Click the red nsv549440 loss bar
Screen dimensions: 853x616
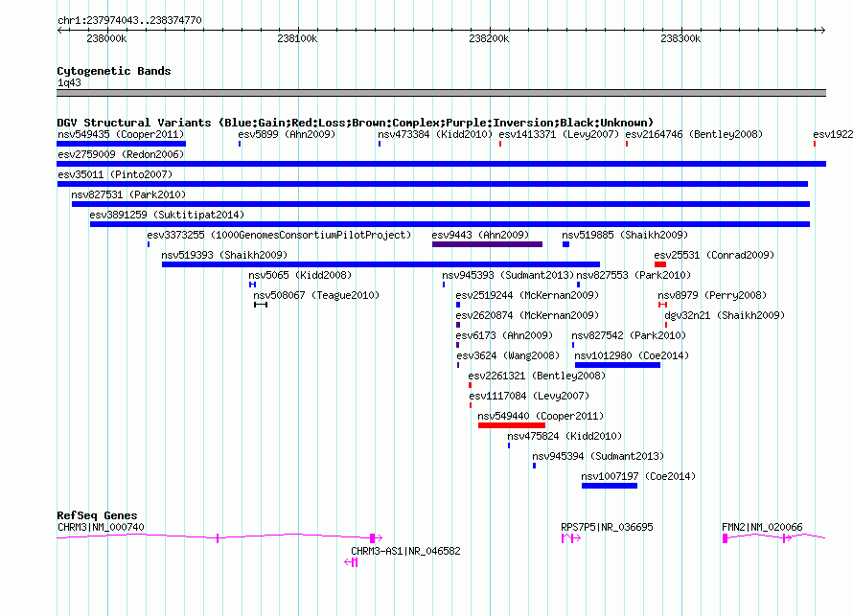(x=512, y=425)
